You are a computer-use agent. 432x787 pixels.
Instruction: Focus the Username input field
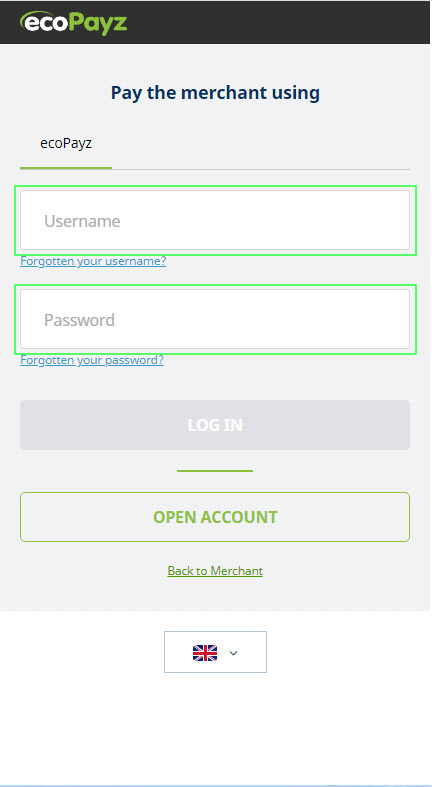[x=215, y=220]
